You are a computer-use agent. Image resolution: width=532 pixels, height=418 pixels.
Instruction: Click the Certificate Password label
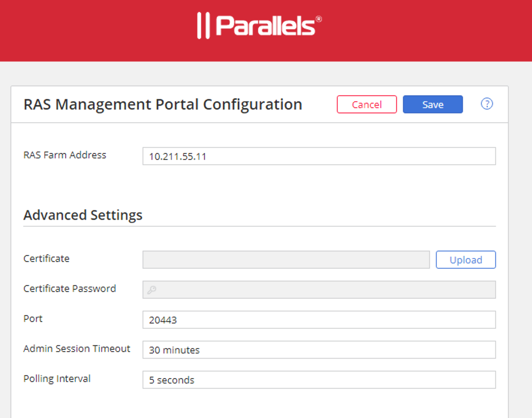(x=69, y=289)
